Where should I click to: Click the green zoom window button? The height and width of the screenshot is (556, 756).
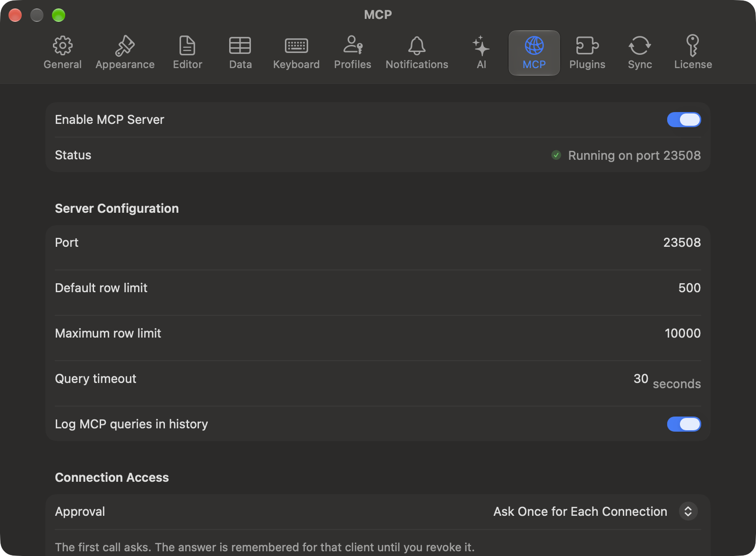tap(59, 15)
